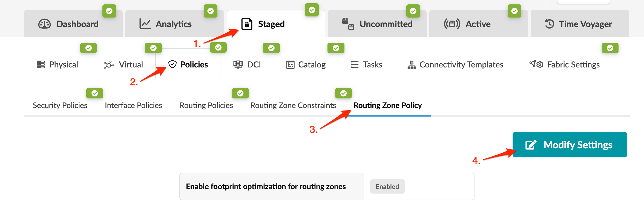Click the Dashboard gauge icon
Viewport: 644px width, 204px height.
[x=44, y=24]
